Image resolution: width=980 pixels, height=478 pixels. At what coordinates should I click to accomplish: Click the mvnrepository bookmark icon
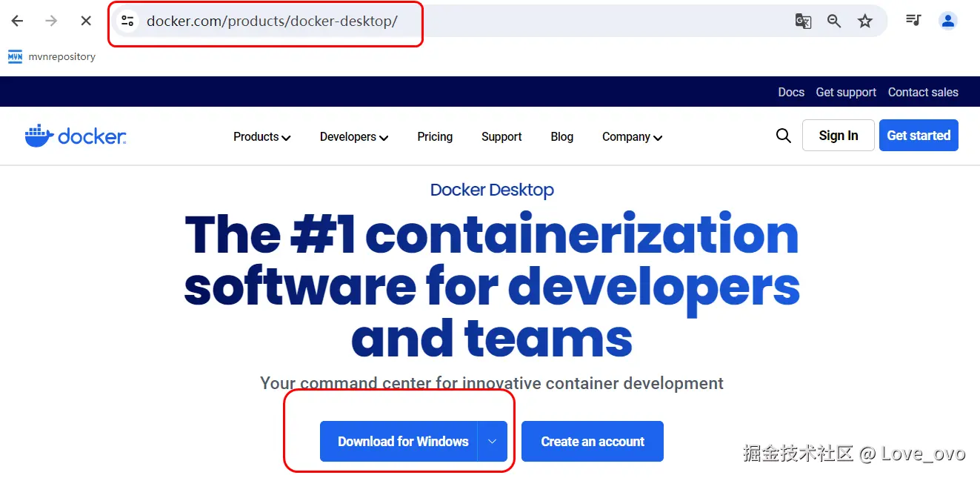point(15,56)
